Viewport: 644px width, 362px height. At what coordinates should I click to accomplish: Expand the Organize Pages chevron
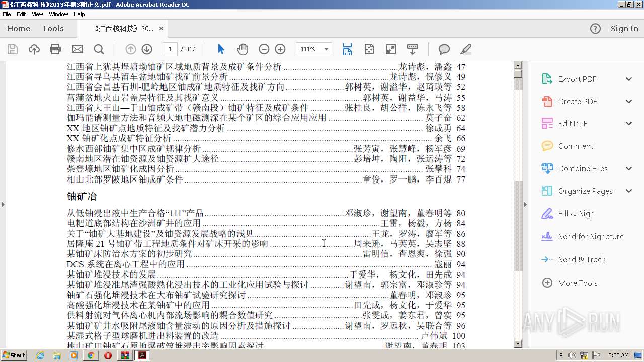tap(629, 191)
